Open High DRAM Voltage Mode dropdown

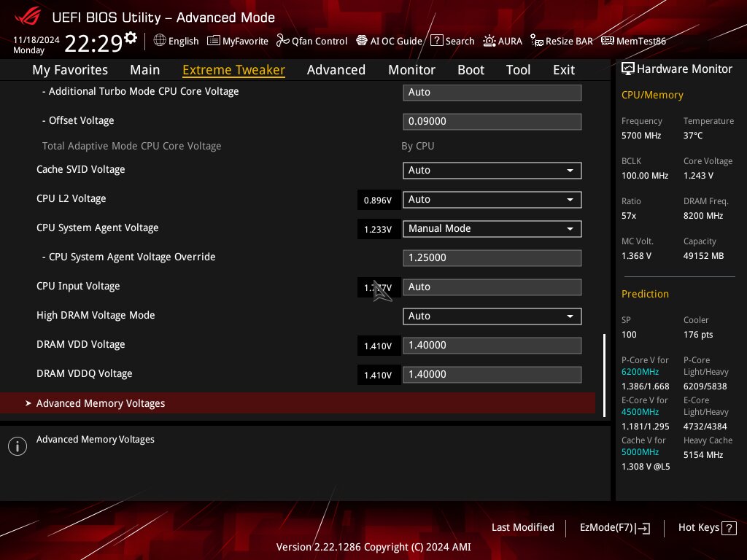pos(492,316)
